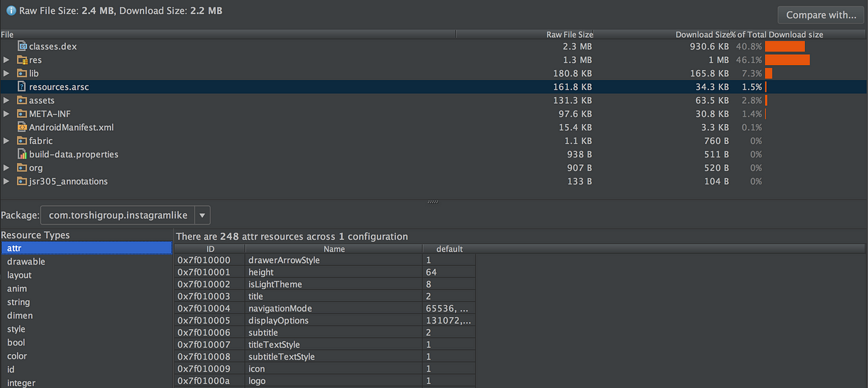Click the navigationMode attribute name

(280, 309)
